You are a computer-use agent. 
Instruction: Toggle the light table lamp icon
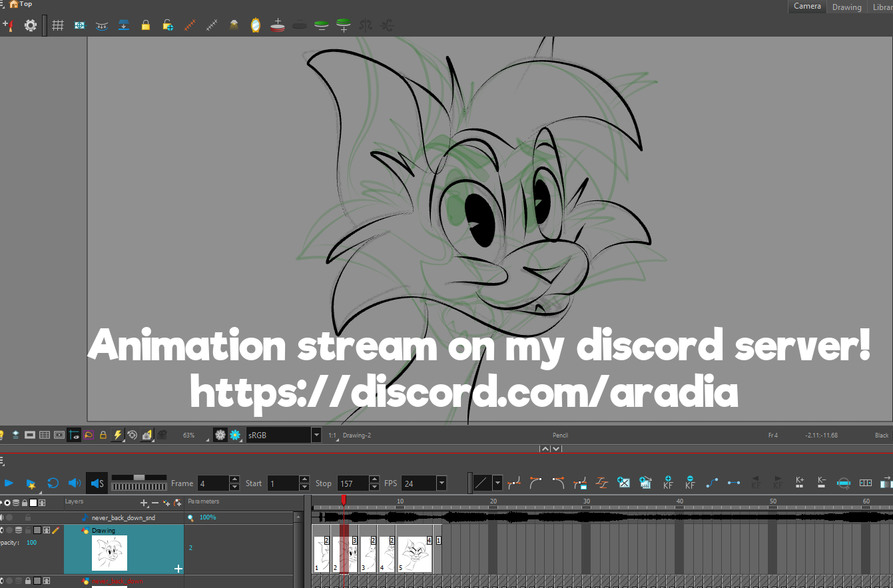pos(234,25)
